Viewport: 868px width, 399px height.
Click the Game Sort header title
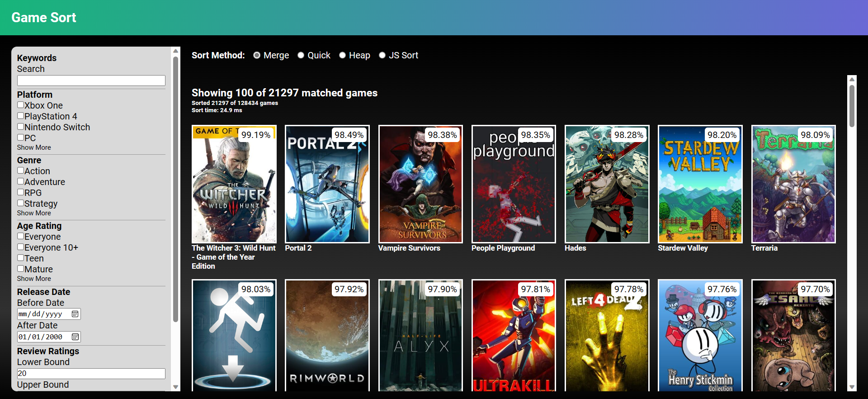click(44, 18)
